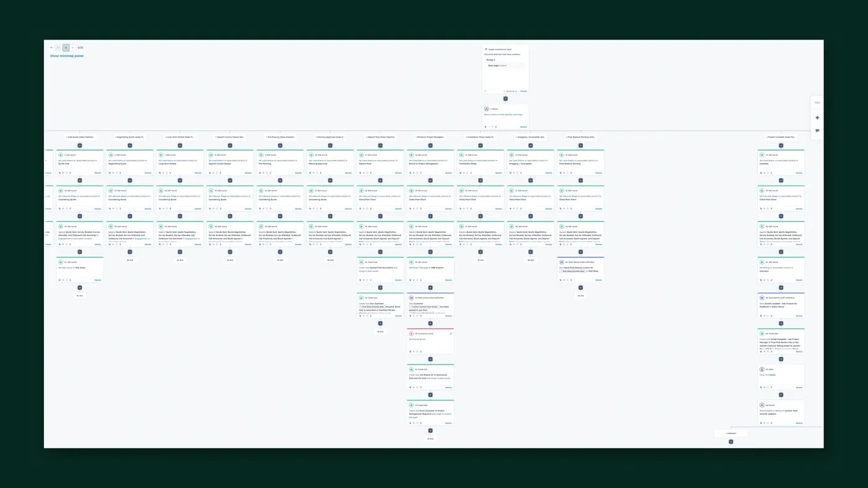The image size is (868, 488).
Task: Select the Final Balance Pending branch label
Action: (581, 137)
